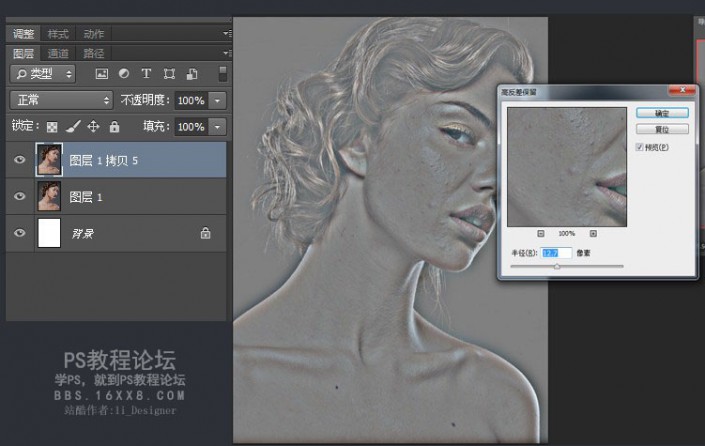This screenshot has width=705, height=446.
Task: Zoom out the High Pass preview
Action: click(x=540, y=233)
